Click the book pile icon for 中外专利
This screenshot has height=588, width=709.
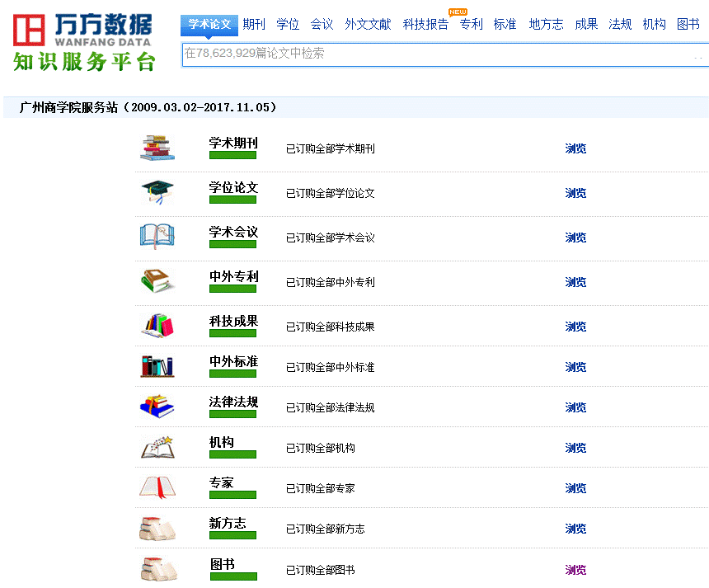coord(157,281)
